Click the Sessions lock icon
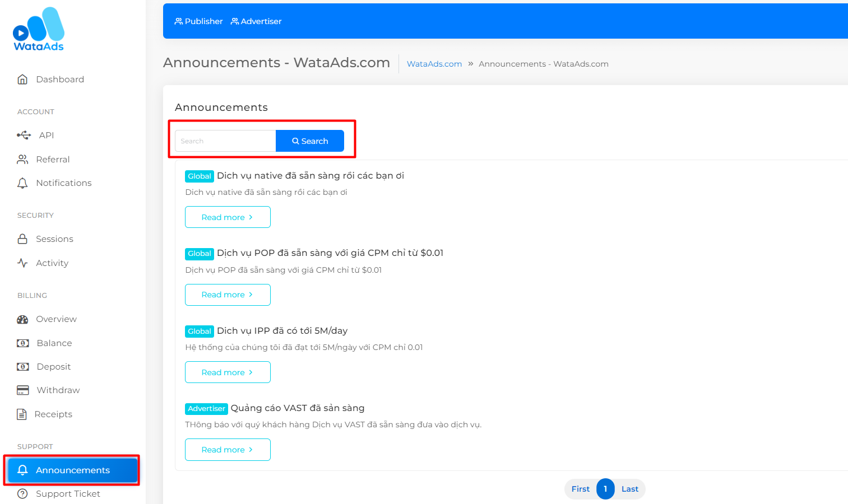 22,239
